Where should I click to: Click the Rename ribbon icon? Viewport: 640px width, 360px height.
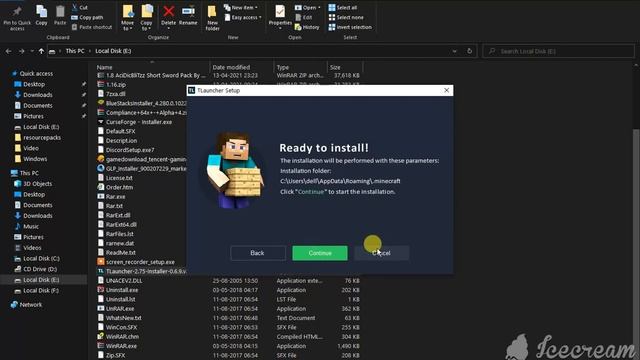tap(188, 16)
